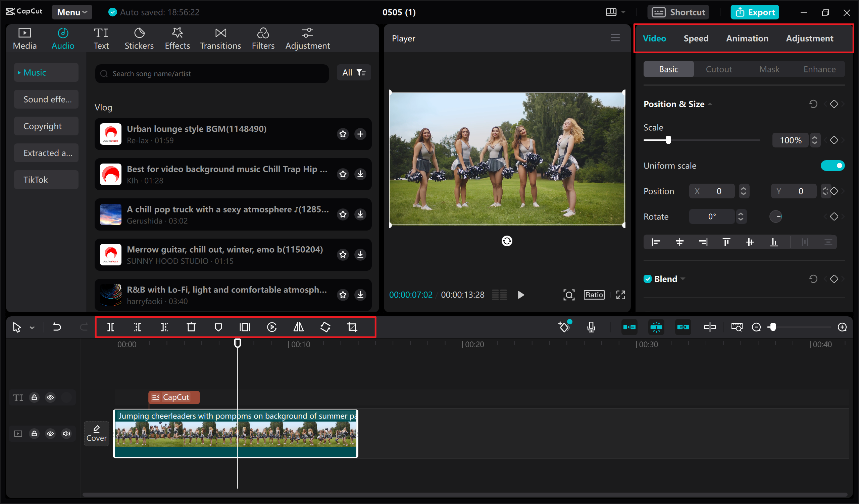Crop the video clip with the crop icon
The width and height of the screenshot is (859, 504).
pyautogui.click(x=352, y=327)
